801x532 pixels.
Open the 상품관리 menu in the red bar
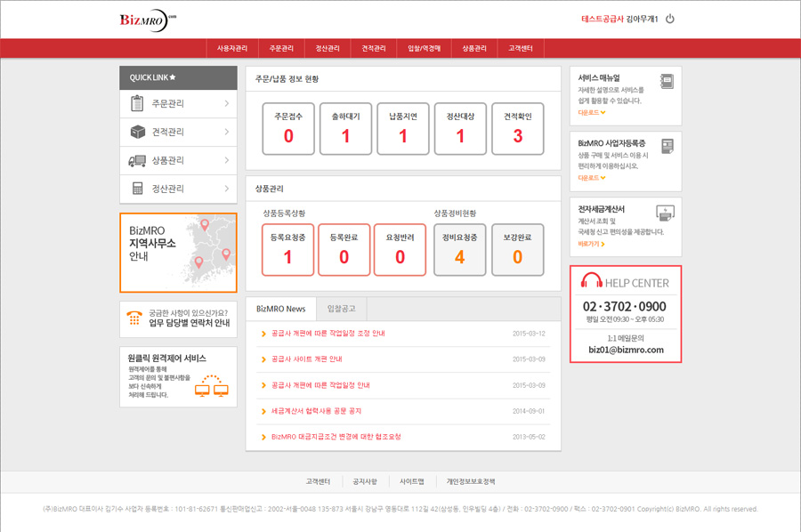point(474,49)
